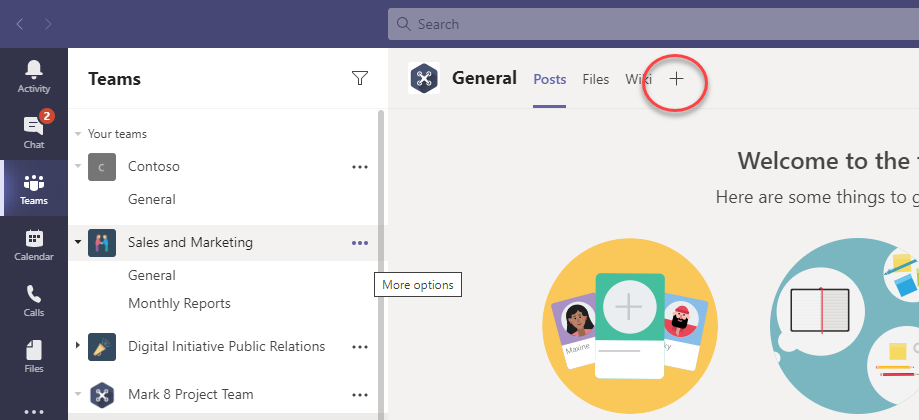Viewport: 919px width, 420px height.
Task: Select Digital Initiative Public Relations team name
Action: point(226,346)
